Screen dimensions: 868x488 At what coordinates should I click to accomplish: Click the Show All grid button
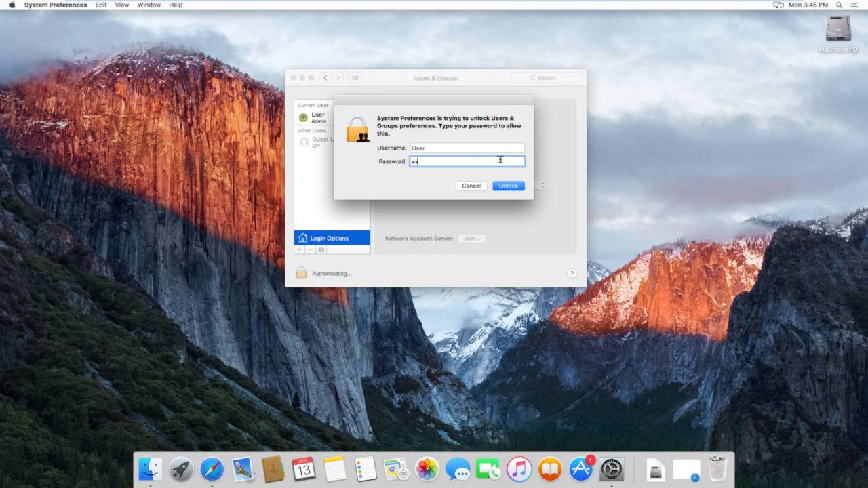(355, 78)
